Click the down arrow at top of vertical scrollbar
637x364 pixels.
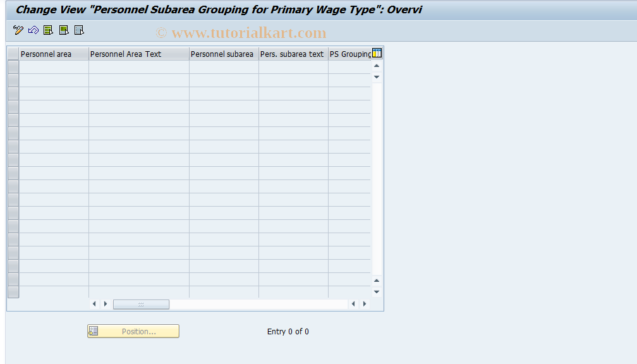click(x=377, y=77)
